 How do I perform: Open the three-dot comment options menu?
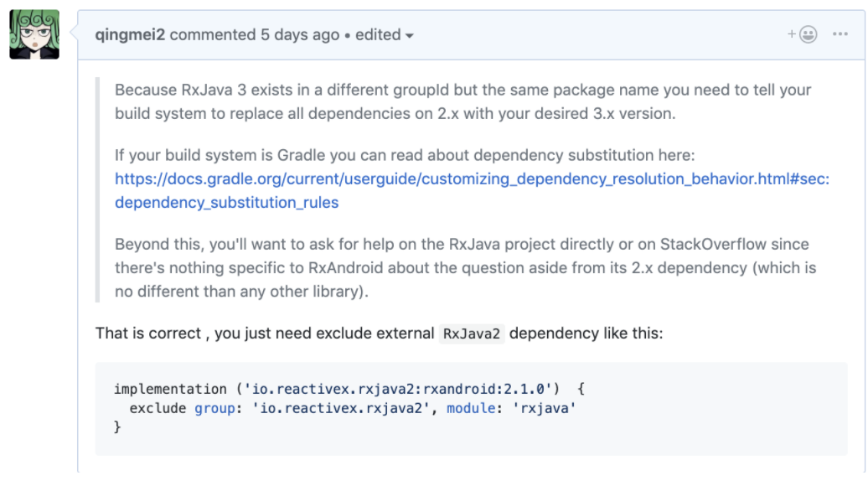(x=840, y=35)
